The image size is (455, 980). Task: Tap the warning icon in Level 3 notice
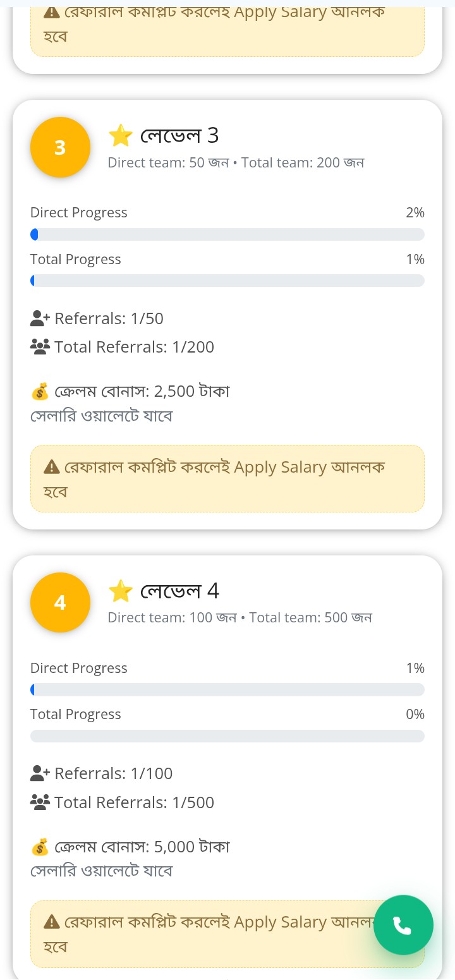point(51,468)
